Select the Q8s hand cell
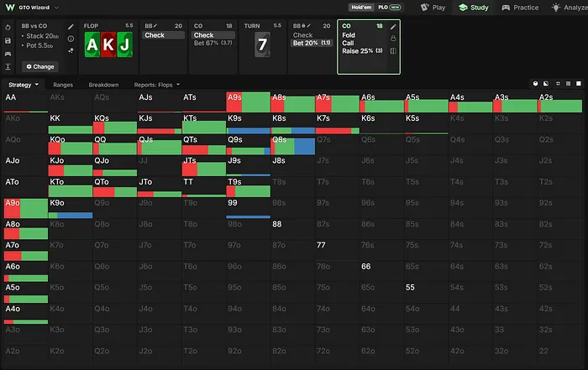588x370 pixels. coord(292,144)
